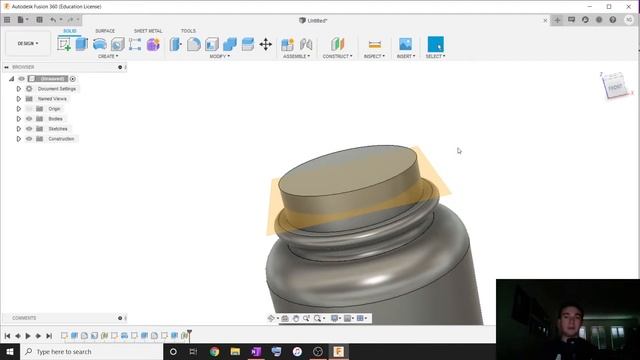Open the INSERT dropdown menu
This screenshot has height=360, width=640.
(406, 56)
